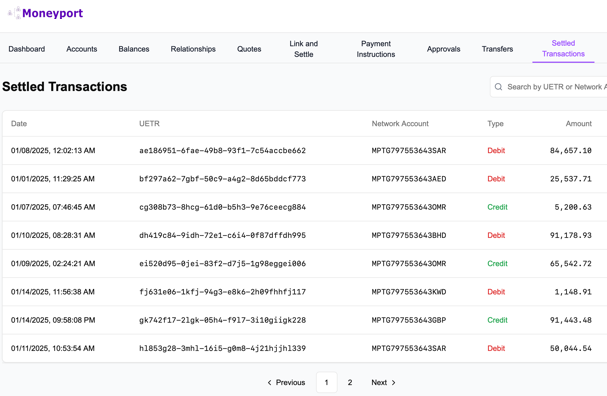
Task: Click the amount 91,178.93
Action: point(571,235)
